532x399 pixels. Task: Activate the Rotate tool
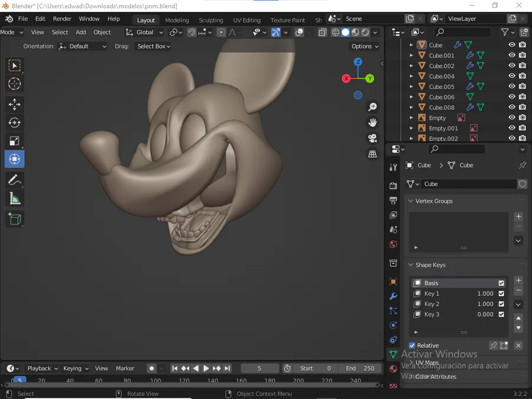(15, 122)
